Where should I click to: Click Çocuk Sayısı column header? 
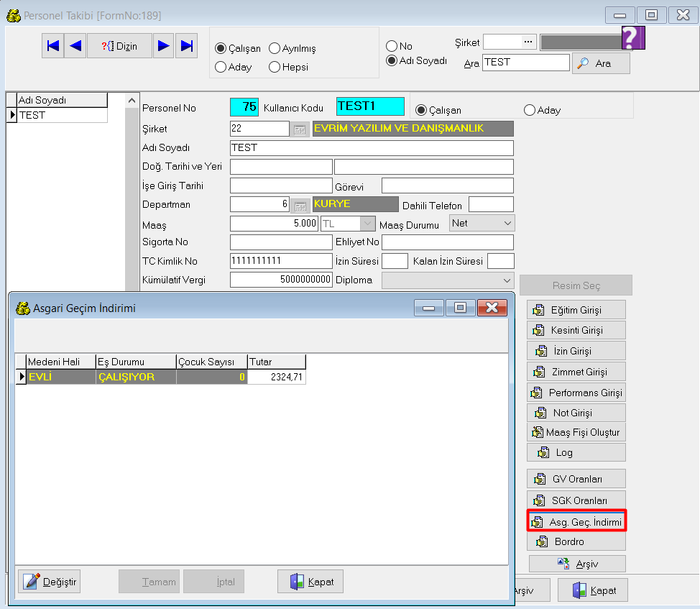click(x=212, y=362)
